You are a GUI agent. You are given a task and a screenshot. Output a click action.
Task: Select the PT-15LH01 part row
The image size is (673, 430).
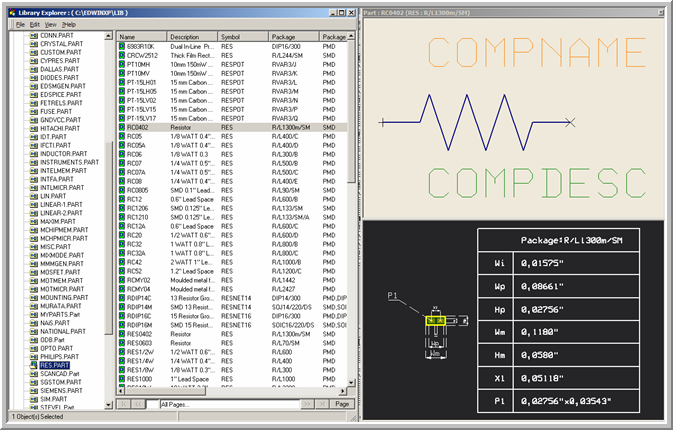(x=232, y=82)
